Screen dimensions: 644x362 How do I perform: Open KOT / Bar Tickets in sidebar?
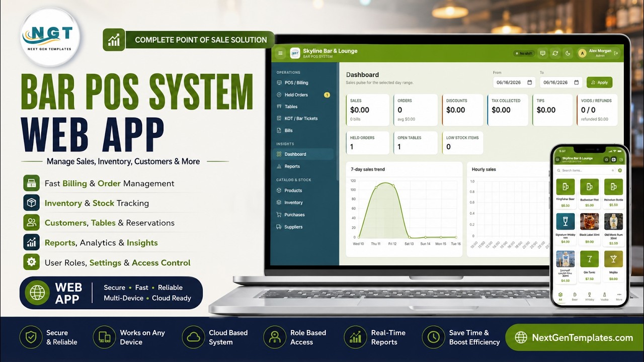(x=304, y=119)
